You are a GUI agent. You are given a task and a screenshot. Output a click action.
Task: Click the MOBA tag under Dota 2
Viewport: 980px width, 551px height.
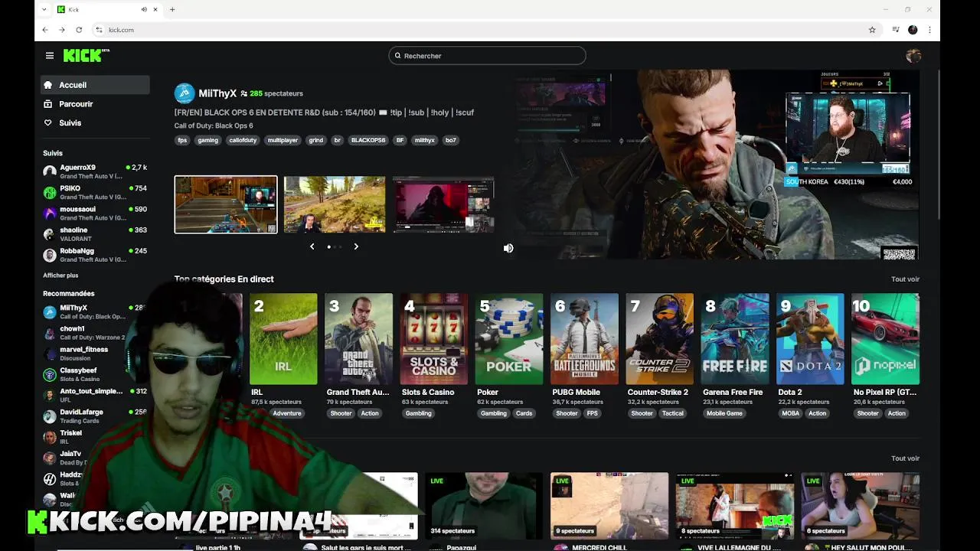coord(791,413)
